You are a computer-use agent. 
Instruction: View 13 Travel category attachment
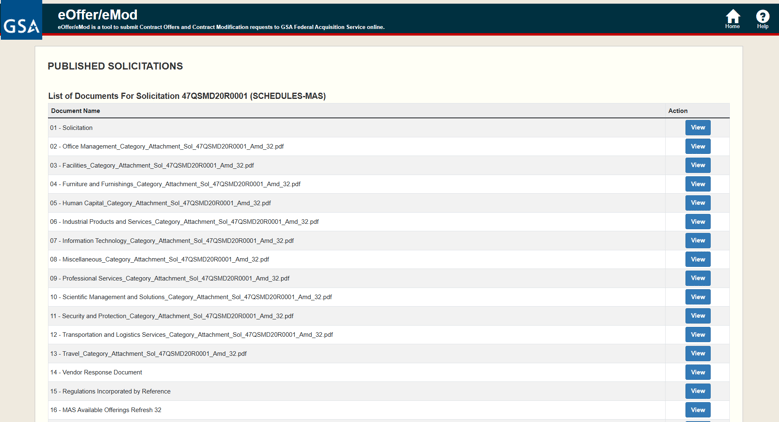click(698, 353)
